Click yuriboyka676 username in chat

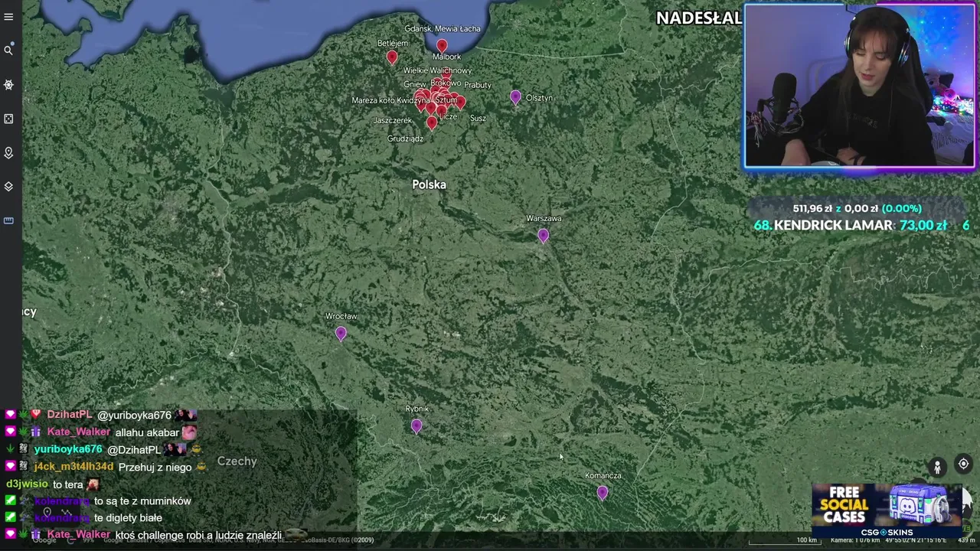[x=68, y=449]
